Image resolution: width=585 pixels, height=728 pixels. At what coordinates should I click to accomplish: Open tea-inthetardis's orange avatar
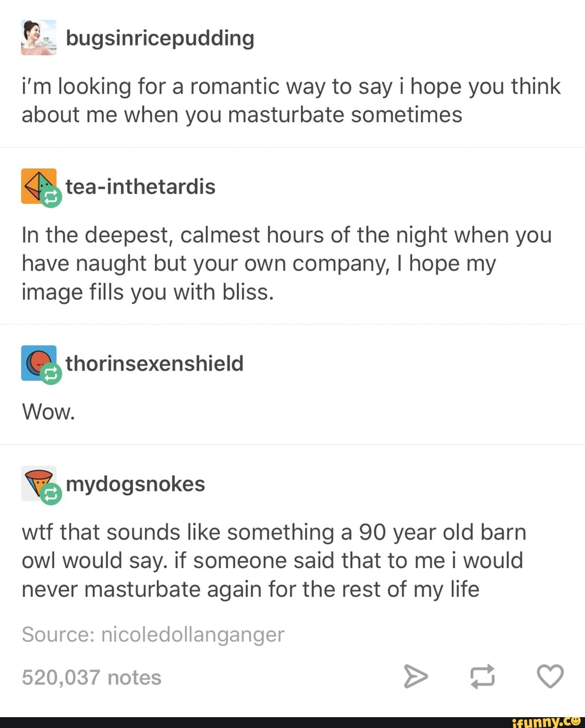point(38,186)
